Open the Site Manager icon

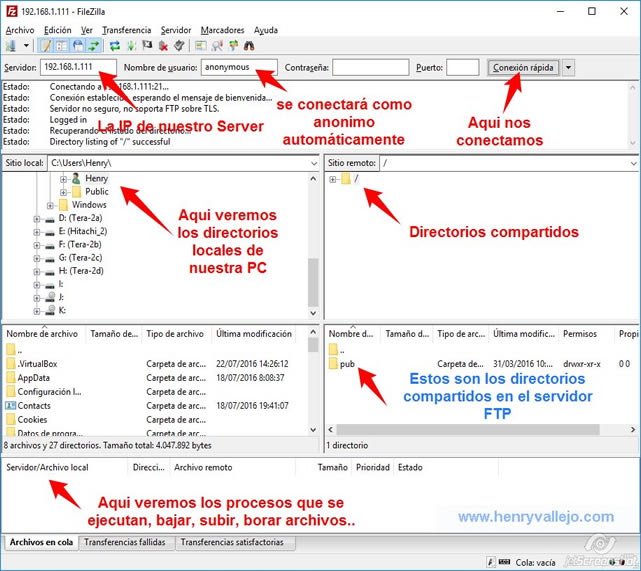(11, 46)
